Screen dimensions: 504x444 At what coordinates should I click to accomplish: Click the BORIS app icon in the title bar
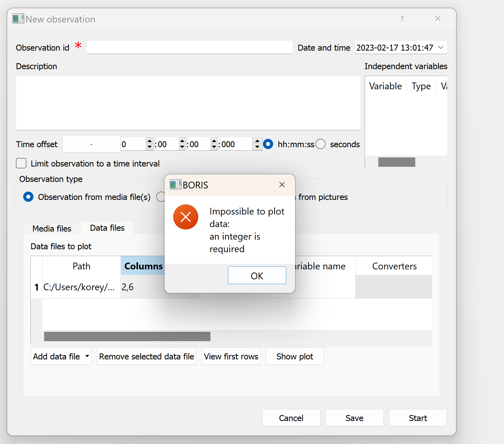click(18, 19)
